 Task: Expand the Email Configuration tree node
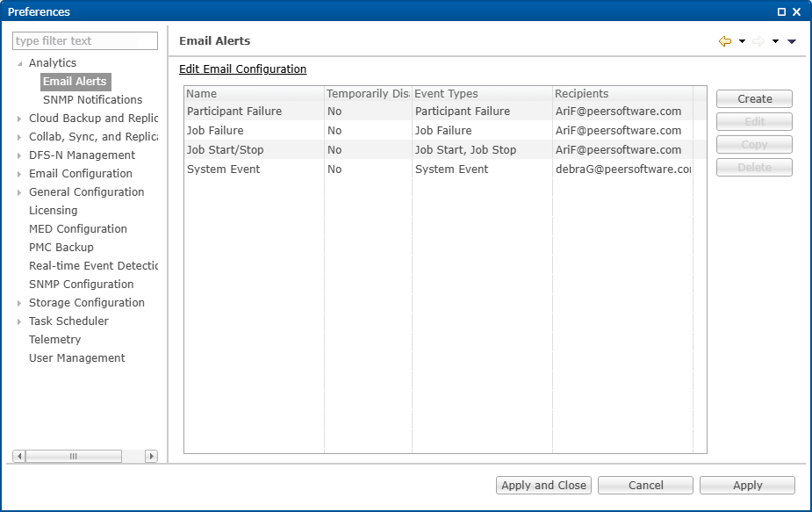coord(19,174)
